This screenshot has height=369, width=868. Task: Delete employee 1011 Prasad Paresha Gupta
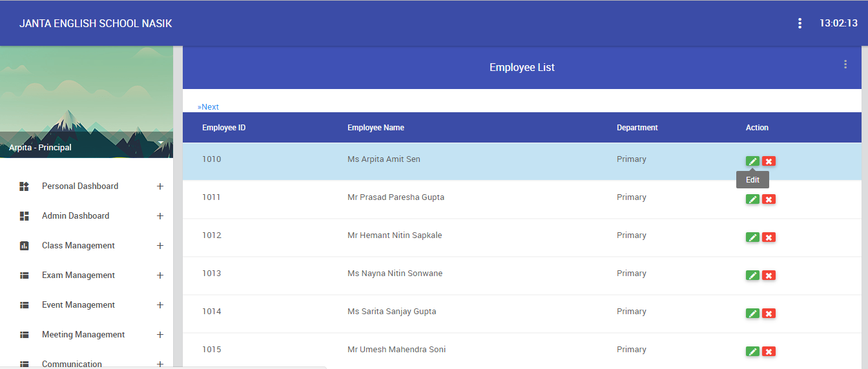[769, 199]
